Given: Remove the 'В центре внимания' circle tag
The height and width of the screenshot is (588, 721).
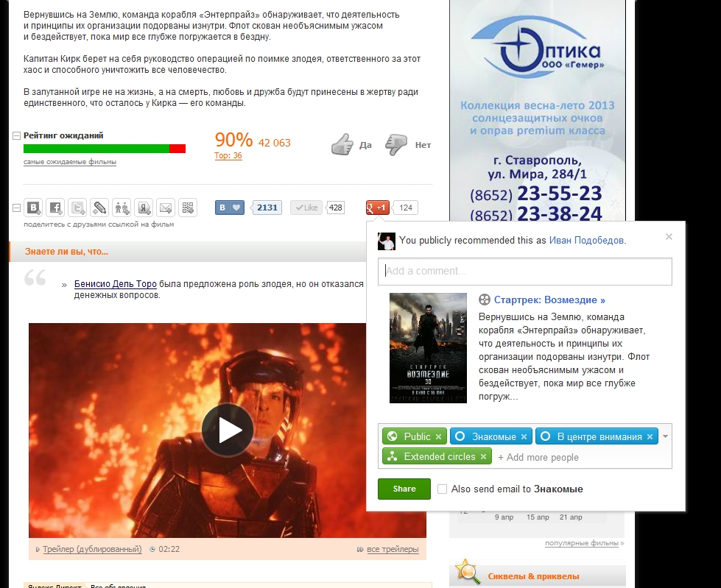Looking at the screenshot, I should click(650, 437).
